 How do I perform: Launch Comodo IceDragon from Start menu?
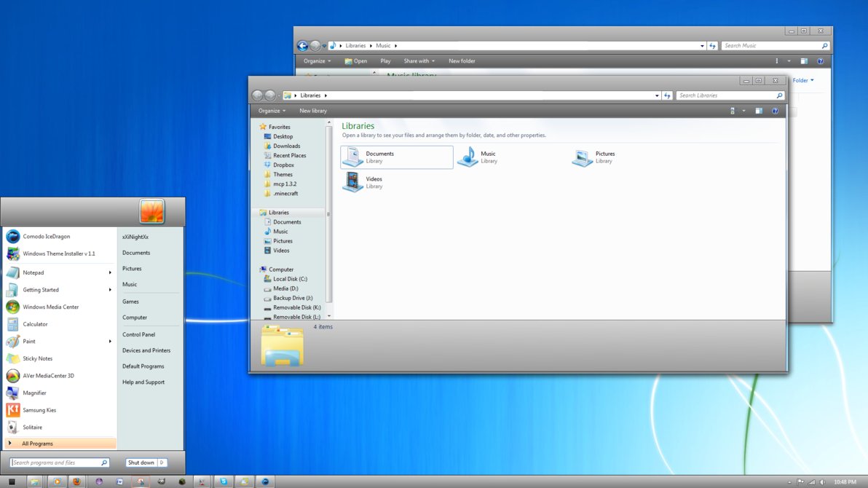[47, 237]
